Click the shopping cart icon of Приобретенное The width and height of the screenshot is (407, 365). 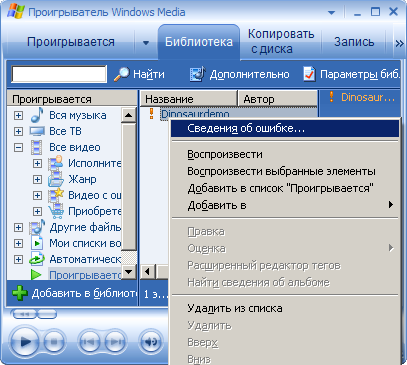click(56, 211)
